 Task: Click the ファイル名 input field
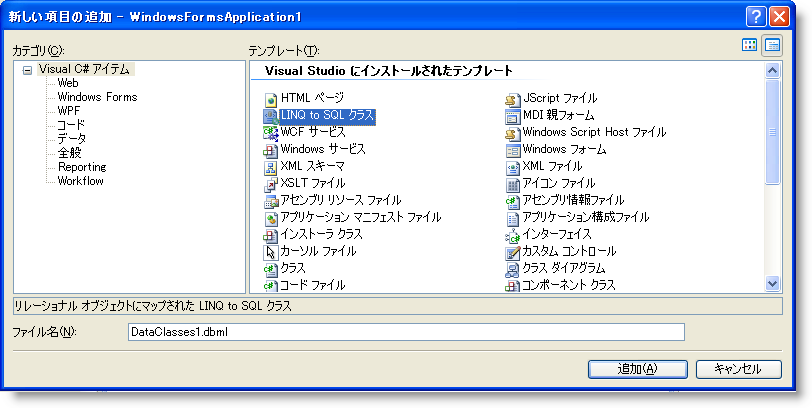pos(406,332)
